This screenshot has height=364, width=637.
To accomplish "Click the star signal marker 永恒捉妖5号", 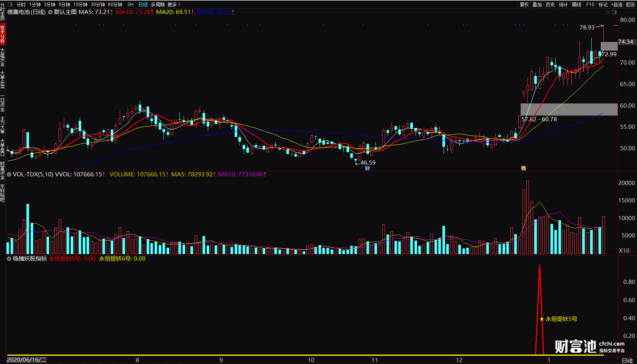I will [542, 319].
